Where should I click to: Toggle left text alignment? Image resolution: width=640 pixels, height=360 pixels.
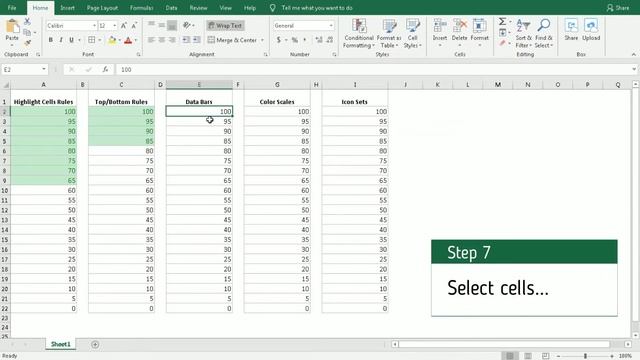(x=151, y=40)
